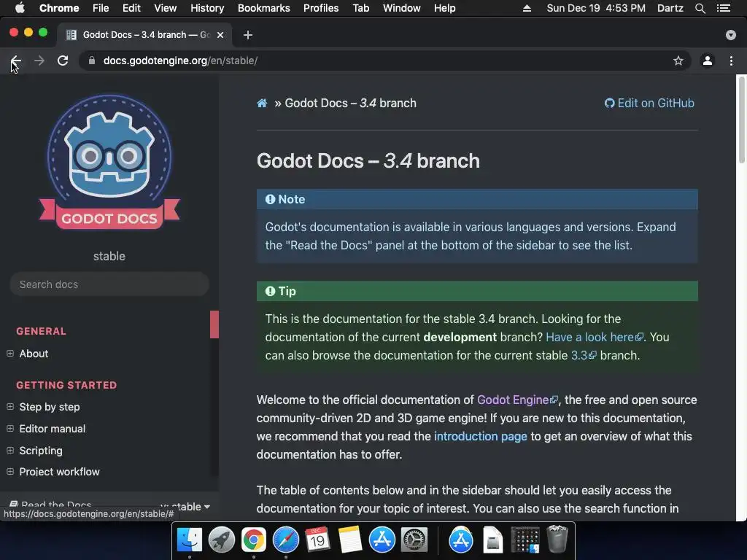Click the Godot Docs logo image

109,162
